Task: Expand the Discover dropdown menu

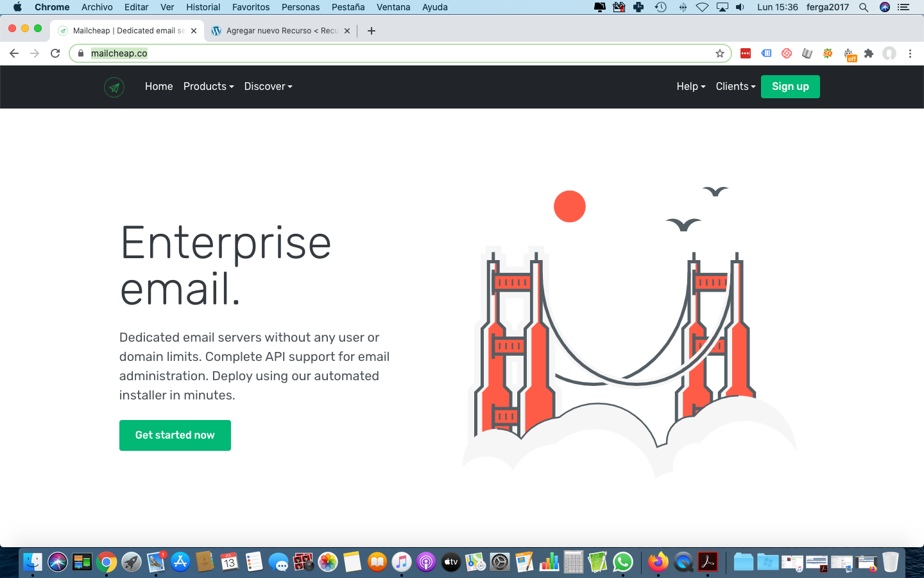Action: (268, 86)
